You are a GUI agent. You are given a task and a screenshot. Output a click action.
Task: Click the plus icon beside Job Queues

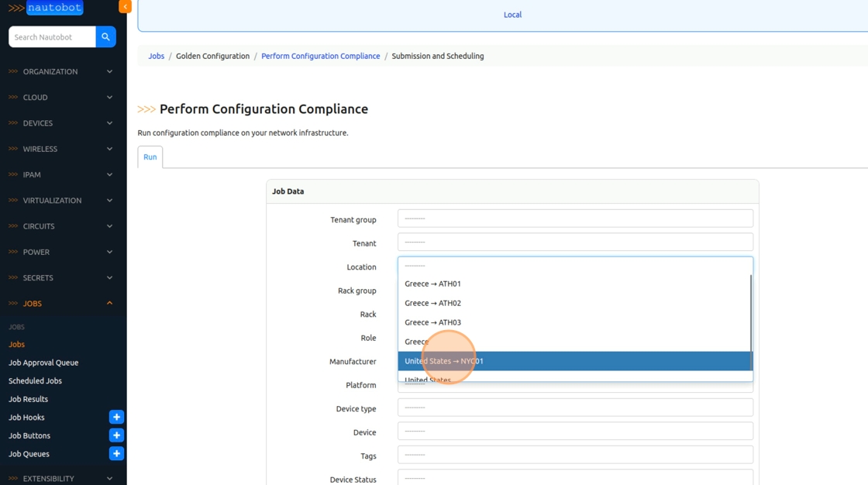click(116, 454)
